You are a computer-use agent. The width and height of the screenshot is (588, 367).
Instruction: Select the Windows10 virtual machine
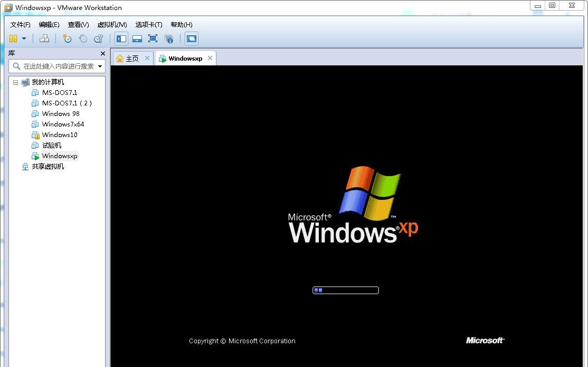tap(60, 134)
